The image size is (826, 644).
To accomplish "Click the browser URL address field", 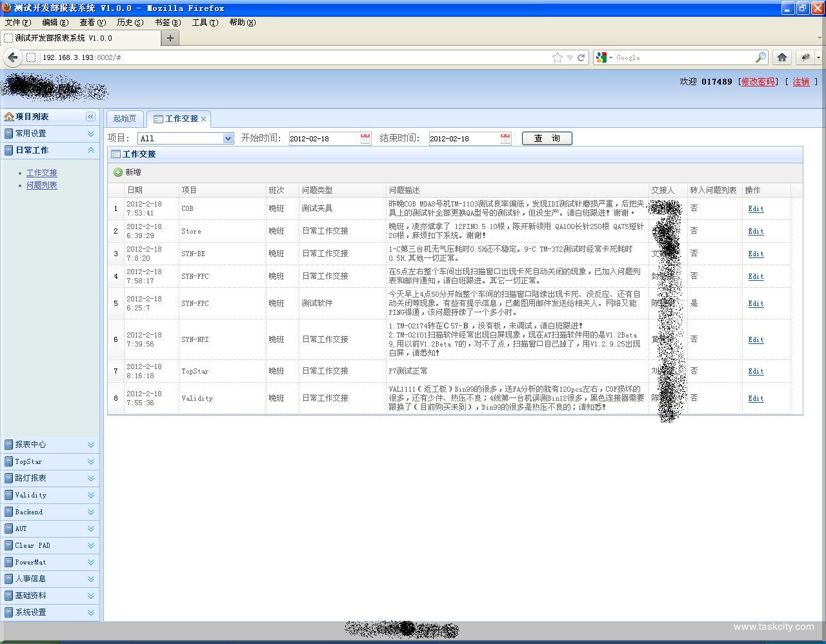I will click(x=290, y=57).
